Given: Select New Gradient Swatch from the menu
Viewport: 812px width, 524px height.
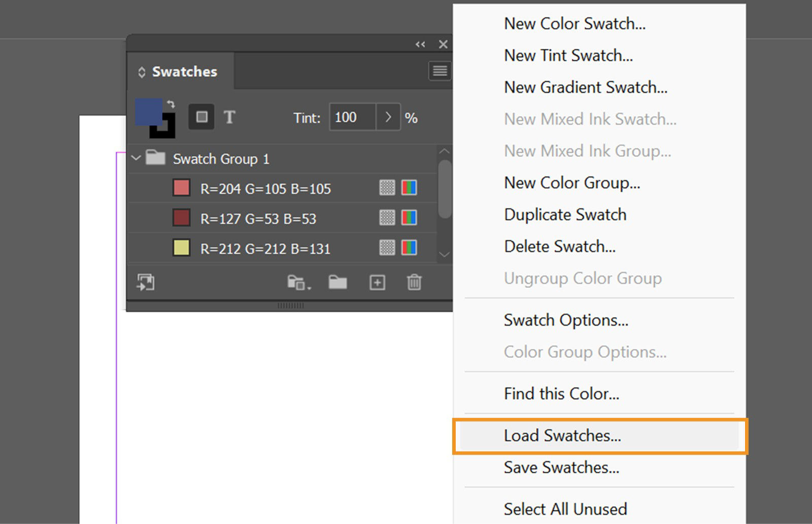Looking at the screenshot, I should 586,87.
